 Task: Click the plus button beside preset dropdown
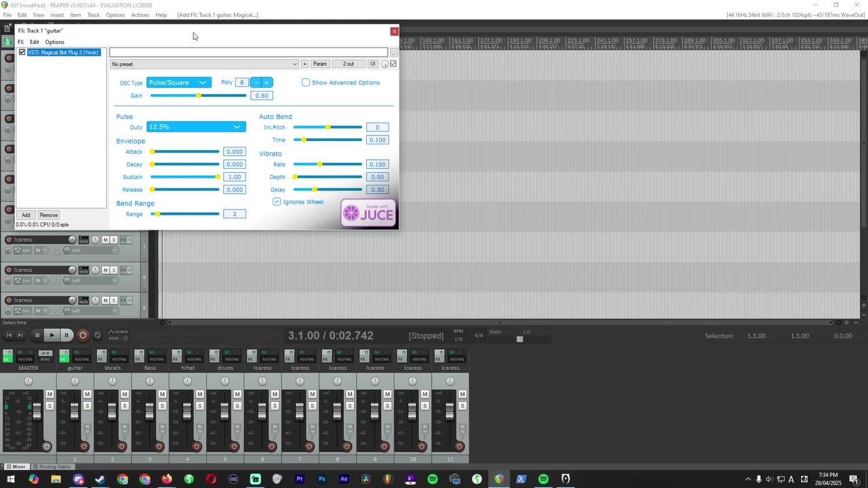[x=304, y=64]
